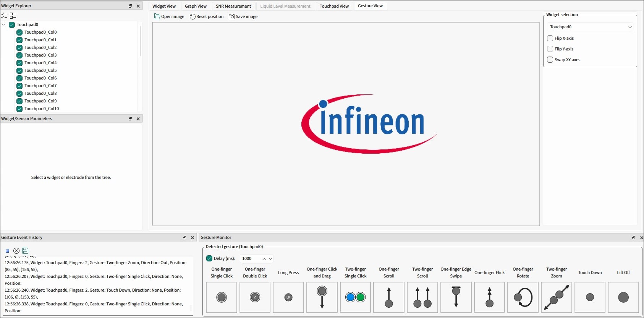
Task: Click the Reset position button
Action: pos(207,16)
